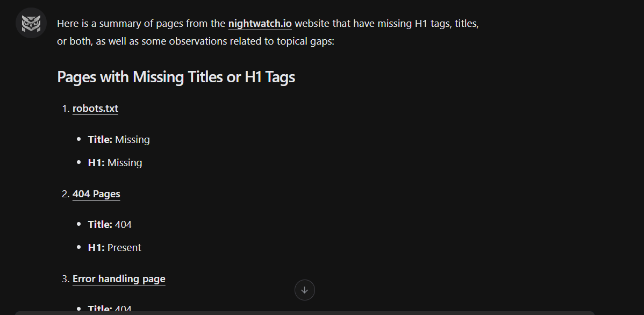The height and width of the screenshot is (315, 644).
Task: Click the bullet point beside Title: Missing
Action: pyautogui.click(x=79, y=140)
